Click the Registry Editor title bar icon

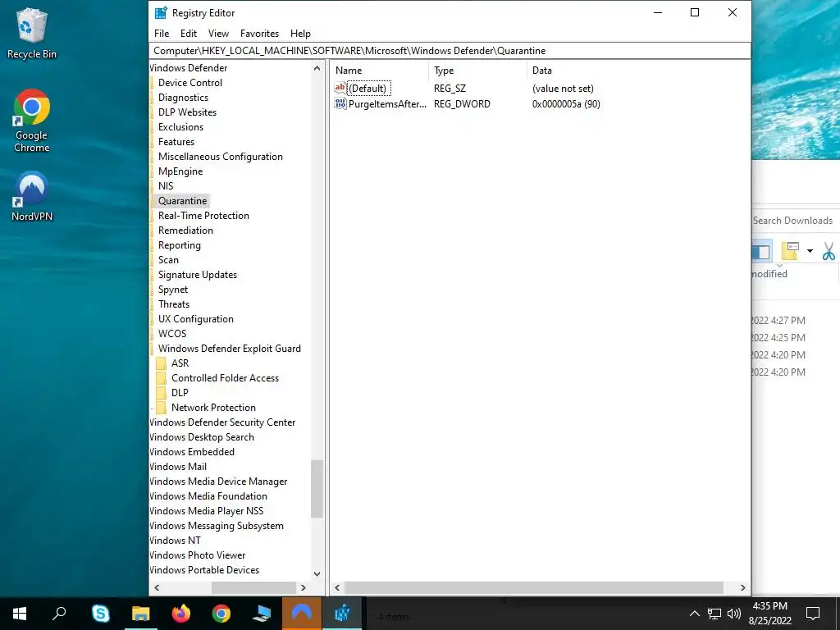[160, 13]
